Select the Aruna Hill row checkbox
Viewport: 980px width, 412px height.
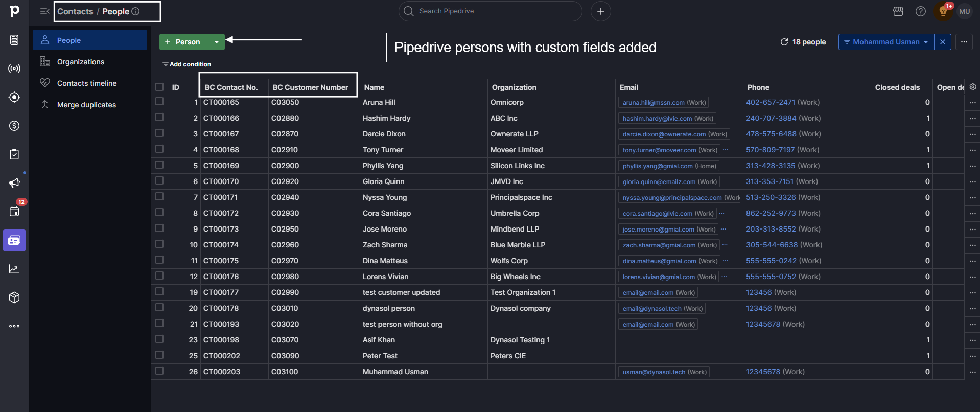click(x=159, y=102)
